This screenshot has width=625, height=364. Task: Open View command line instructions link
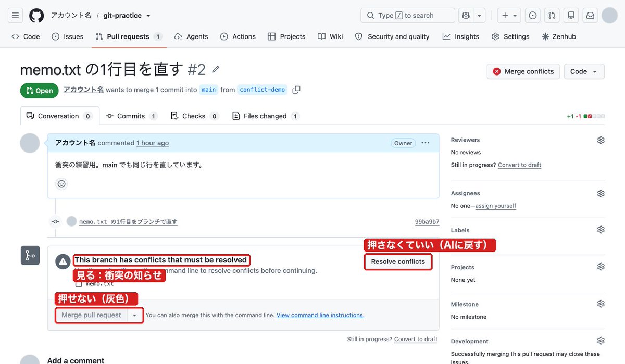click(x=320, y=315)
